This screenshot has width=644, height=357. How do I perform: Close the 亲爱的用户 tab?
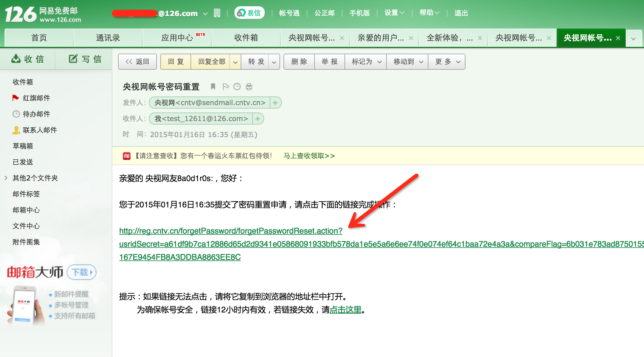click(411, 38)
